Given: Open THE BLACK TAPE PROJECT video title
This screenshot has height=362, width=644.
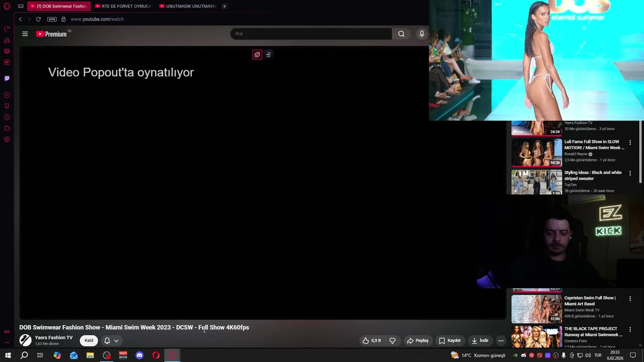Looking at the screenshot, I should pos(593,332).
